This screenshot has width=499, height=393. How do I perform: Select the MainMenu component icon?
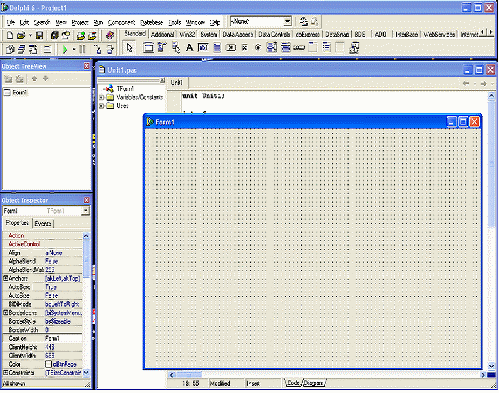tap(162, 48)
